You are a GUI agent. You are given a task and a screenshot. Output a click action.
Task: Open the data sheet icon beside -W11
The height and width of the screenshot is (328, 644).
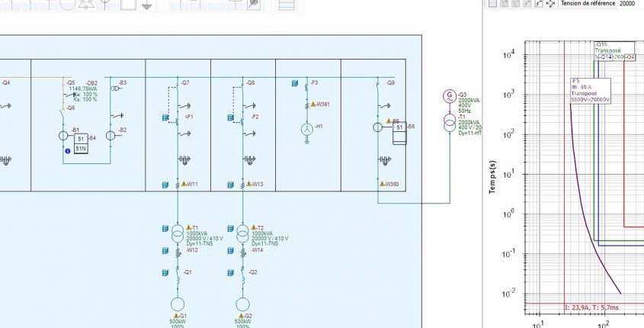165,185
